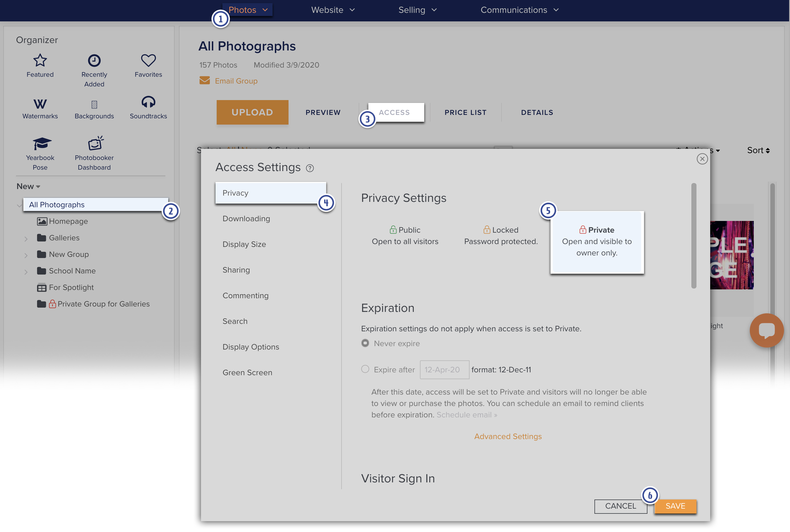
Task: Click the Homepage image icon in tree
Action: point(42,222)
